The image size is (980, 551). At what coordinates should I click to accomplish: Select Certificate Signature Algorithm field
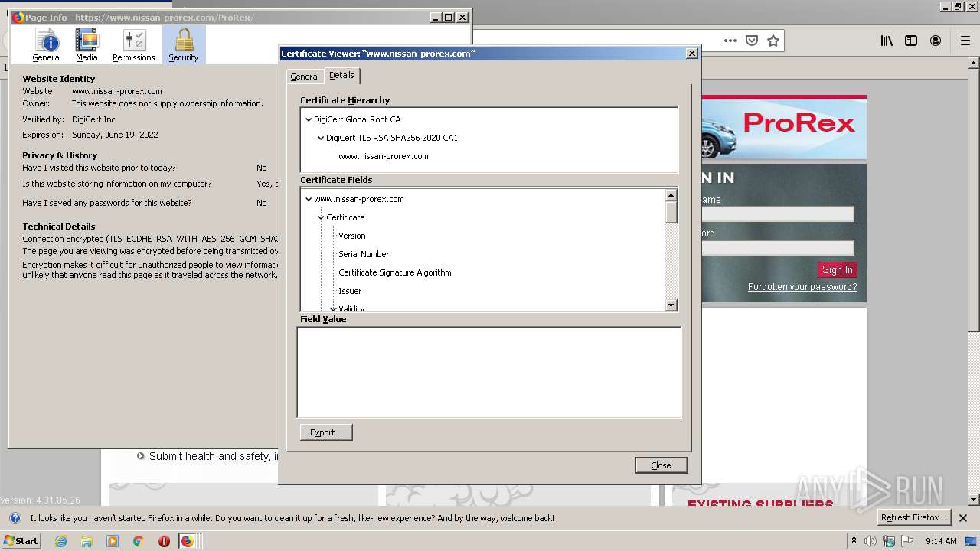click(395, 272)
